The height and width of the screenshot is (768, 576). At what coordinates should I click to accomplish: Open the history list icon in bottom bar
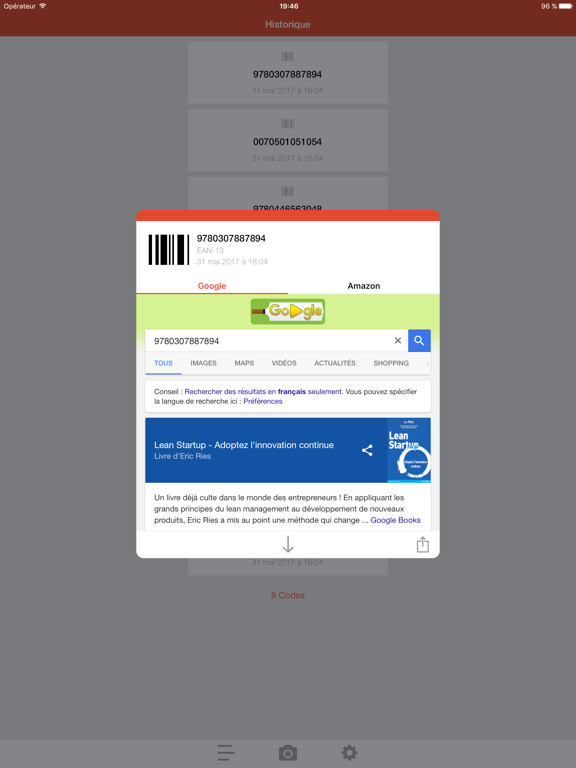226,752
